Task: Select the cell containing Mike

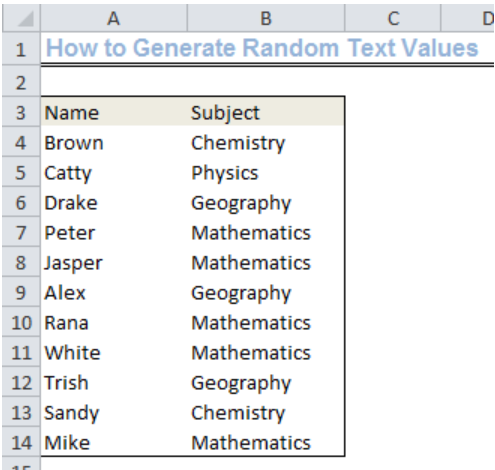Action: click(114, 442)
